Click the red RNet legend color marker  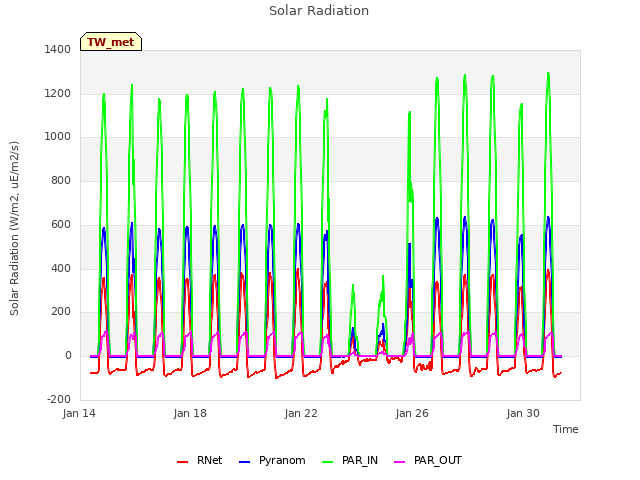tap(182, 461)
